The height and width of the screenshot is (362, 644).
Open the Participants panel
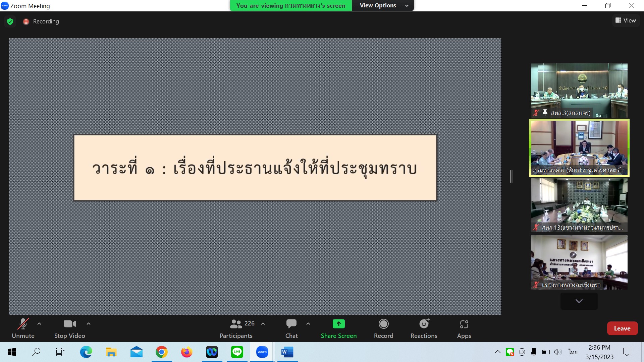tap(236, 328)
